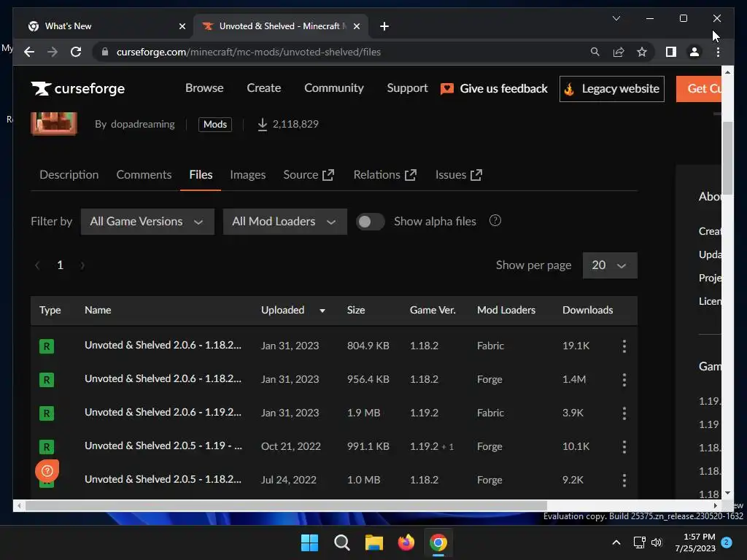Click the orange help chat bubble

point(47,471)
